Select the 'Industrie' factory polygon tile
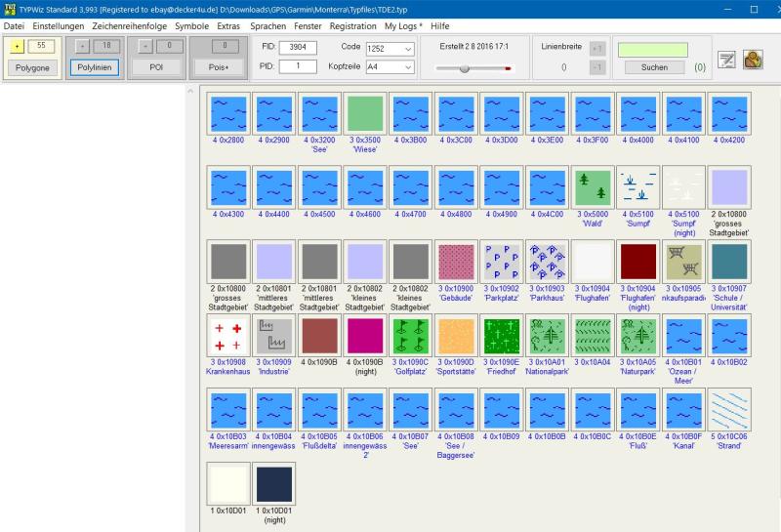781x532 pixels. pyautogui.click(x=272, y=337)
